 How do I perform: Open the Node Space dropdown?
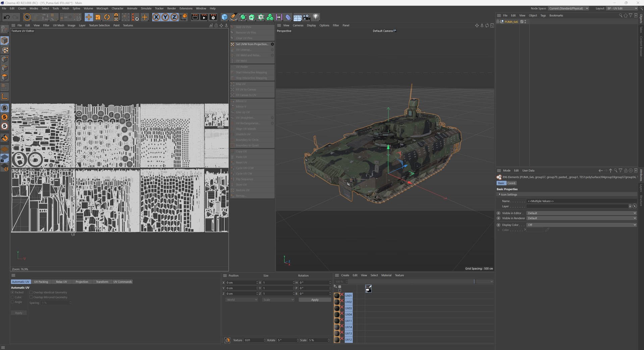click(569, 8)
